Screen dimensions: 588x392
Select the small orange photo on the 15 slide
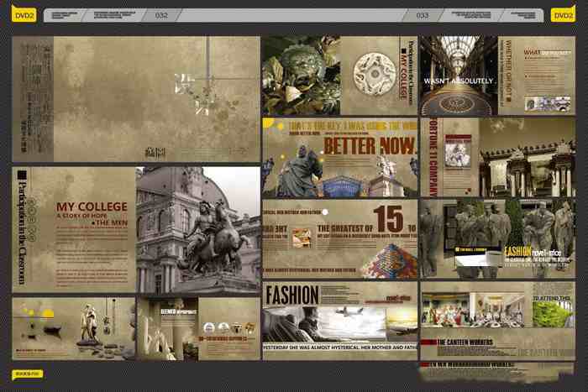pyautogui.click(x=302, y=238)
